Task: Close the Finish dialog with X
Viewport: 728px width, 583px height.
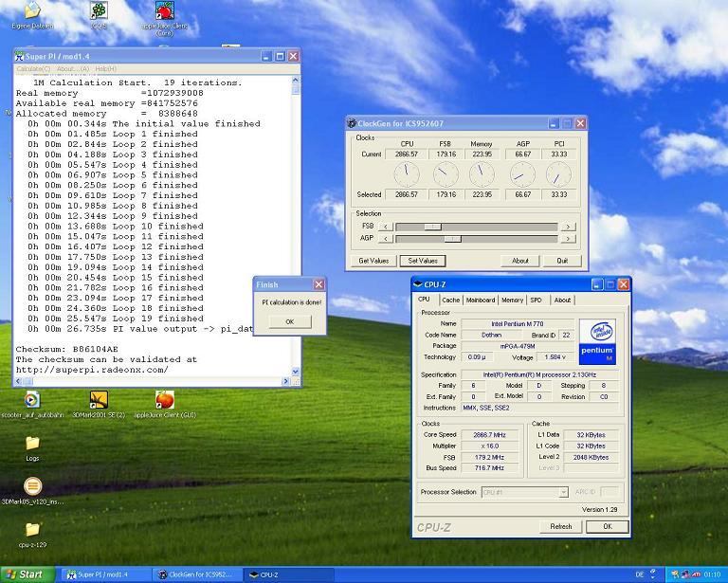Action: (x=318, y=284)
